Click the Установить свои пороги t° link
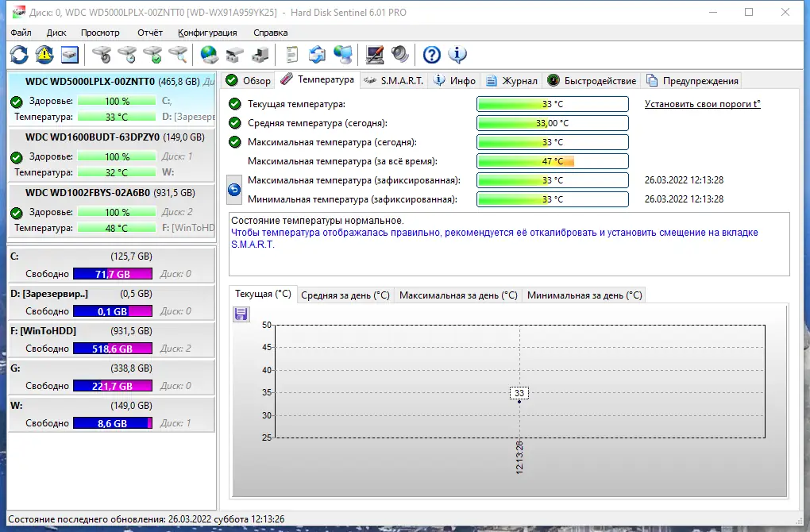Viewport: 810px width, 532px height. tap(703, 104)
